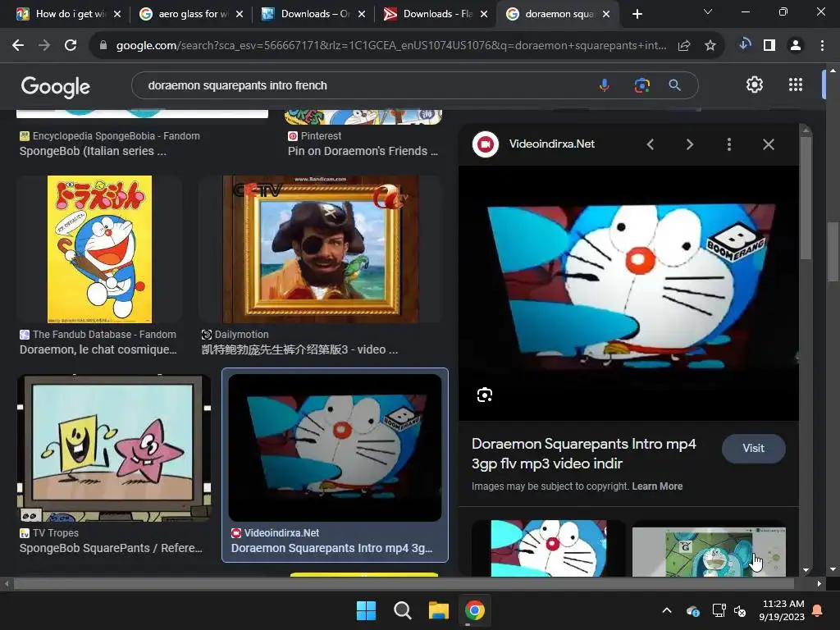Open related image with green Doraemon scene
This screenshot has width=840, height=630.
tap(709, 550)
